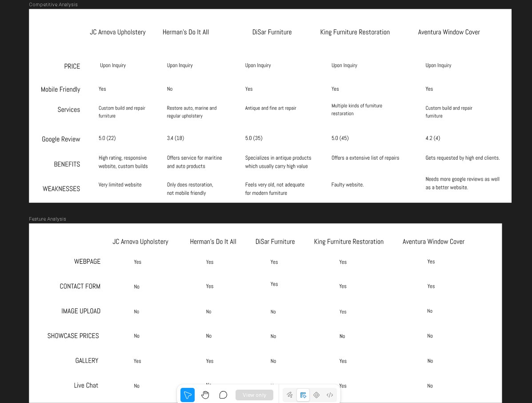Select 'Only does restoration, not mobile friendly'
The height and width of the screenshot is (403, 532).
pos(190,189)
